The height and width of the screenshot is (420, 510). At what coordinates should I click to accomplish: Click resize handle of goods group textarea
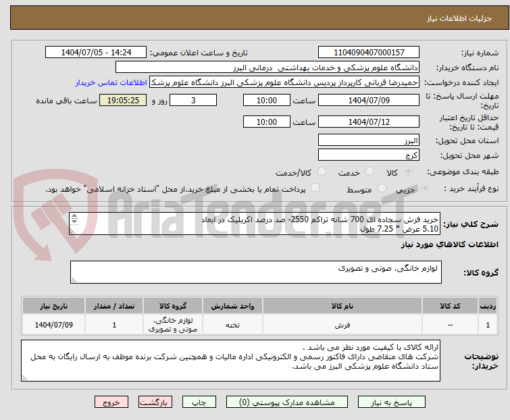pos(74,280)
